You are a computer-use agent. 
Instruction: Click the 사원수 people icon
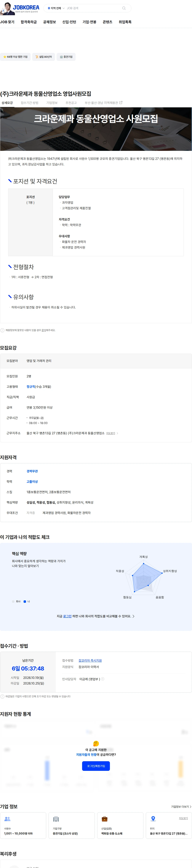coord(7,819)
